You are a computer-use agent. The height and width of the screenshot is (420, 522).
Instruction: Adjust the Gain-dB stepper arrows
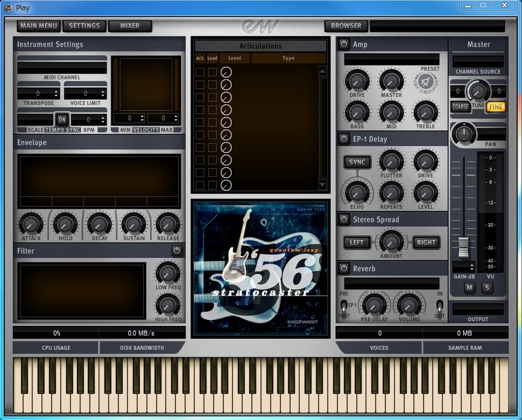[x=472, y=267]
